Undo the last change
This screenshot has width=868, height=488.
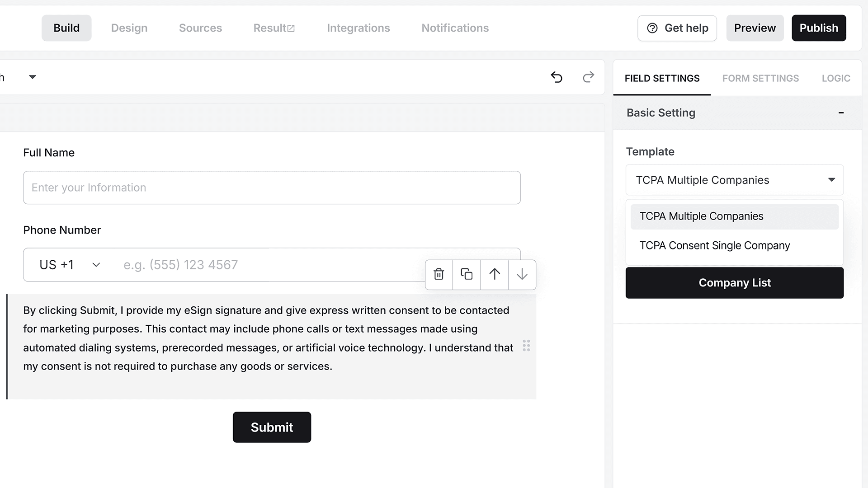[x=557, y=77]
